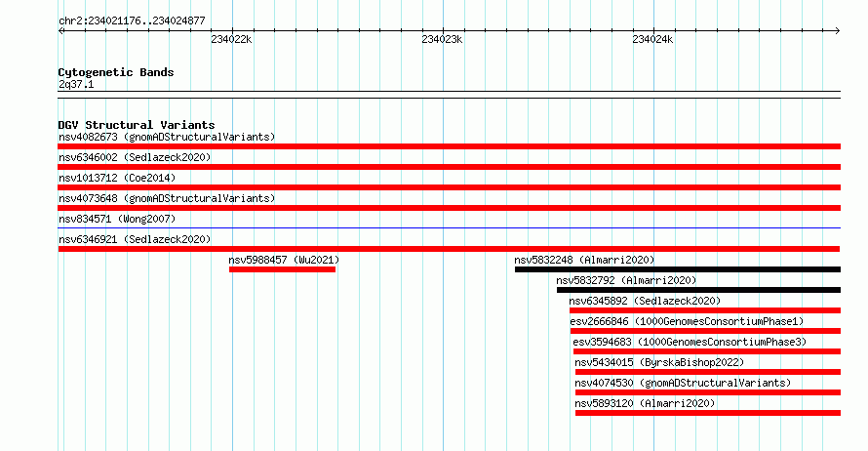Screen dimensions: 868x451
Task: Click the left arrow of the ruler
Action: coord(60,30)
